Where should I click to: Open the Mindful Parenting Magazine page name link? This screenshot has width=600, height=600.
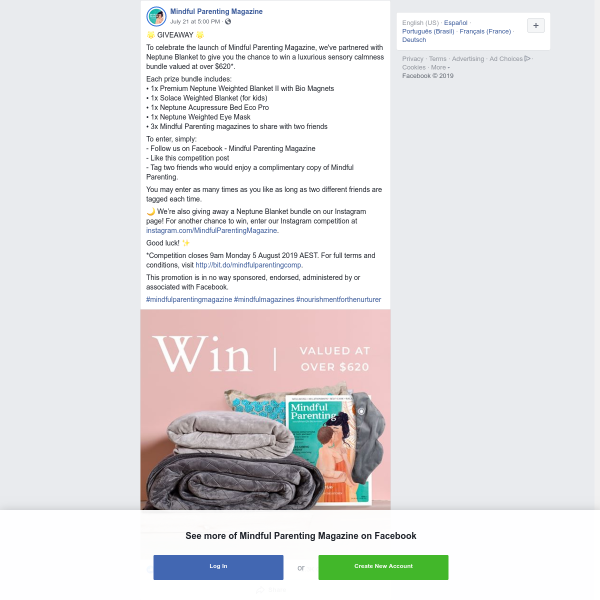coord(216,11)
